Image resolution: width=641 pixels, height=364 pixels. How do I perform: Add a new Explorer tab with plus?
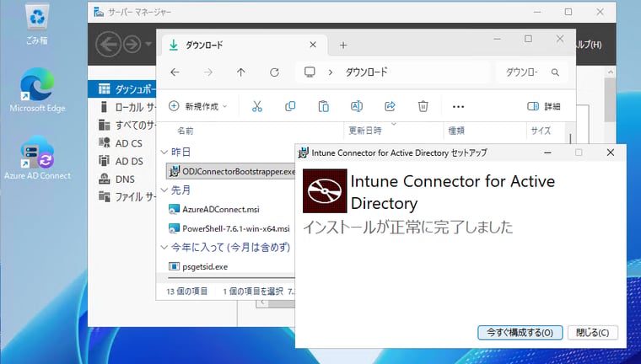pyautogui.click(x=343, y=45)
